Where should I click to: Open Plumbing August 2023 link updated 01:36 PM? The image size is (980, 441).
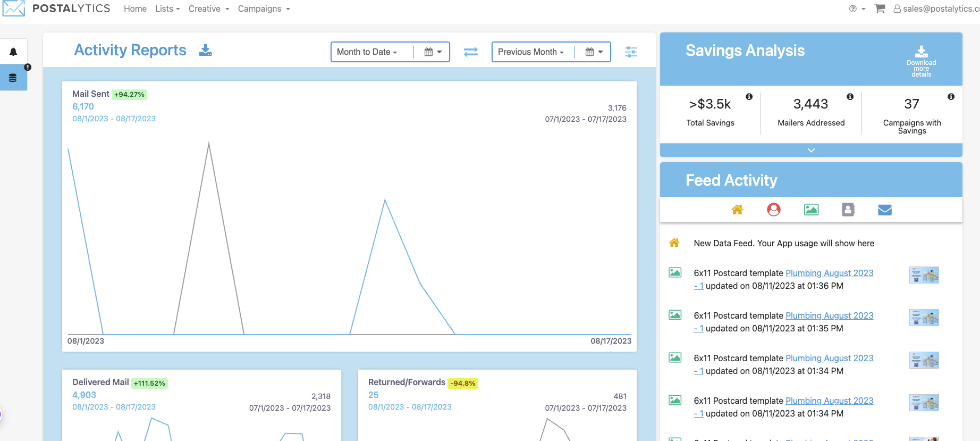point(829,273)
